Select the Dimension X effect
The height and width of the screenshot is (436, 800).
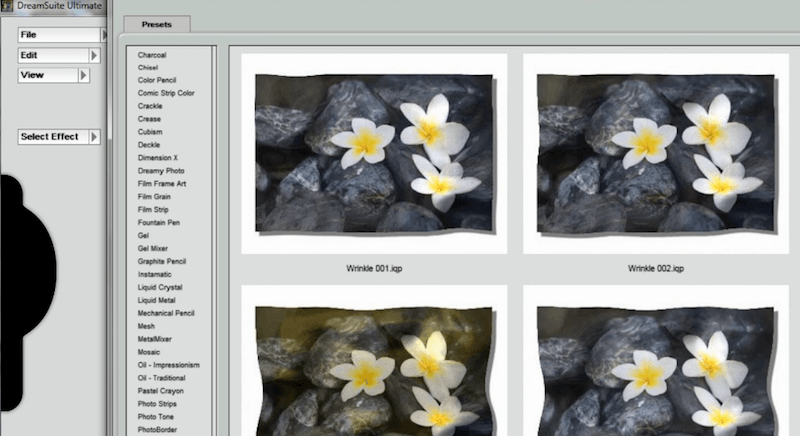click(x=158, y=158)
